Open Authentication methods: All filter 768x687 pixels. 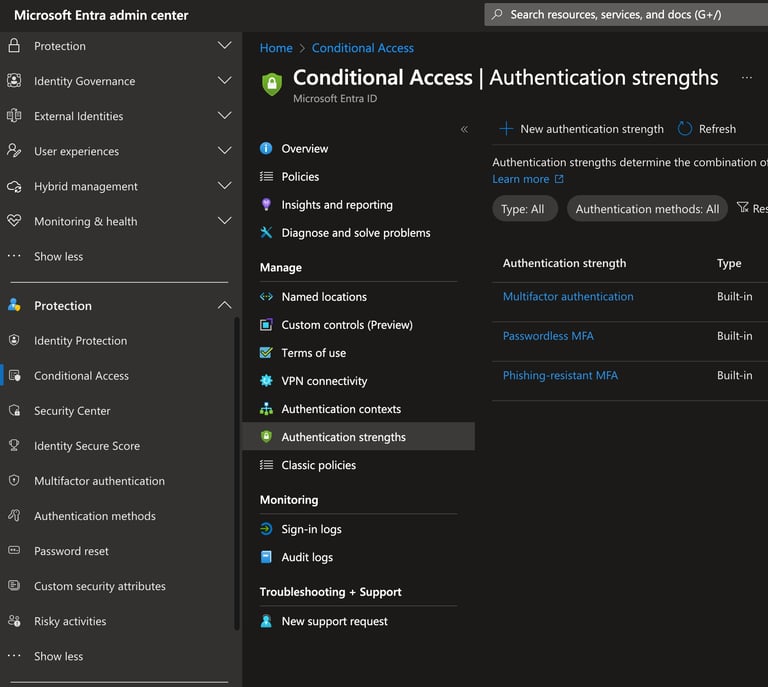[647, 209]
